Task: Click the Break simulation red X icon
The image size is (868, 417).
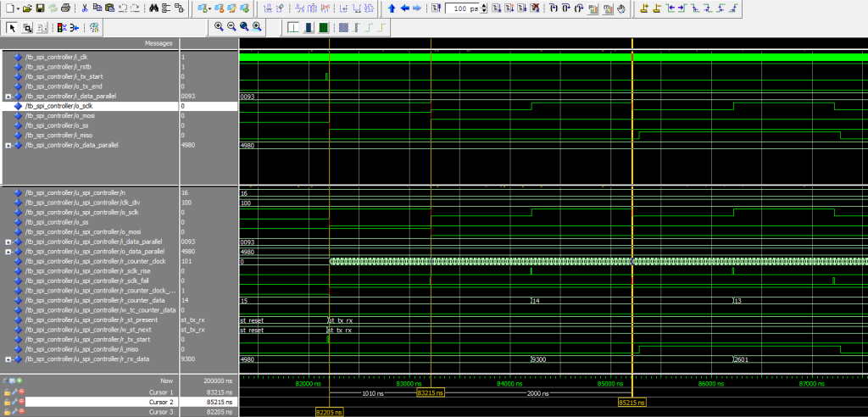Action: [535, 8]
